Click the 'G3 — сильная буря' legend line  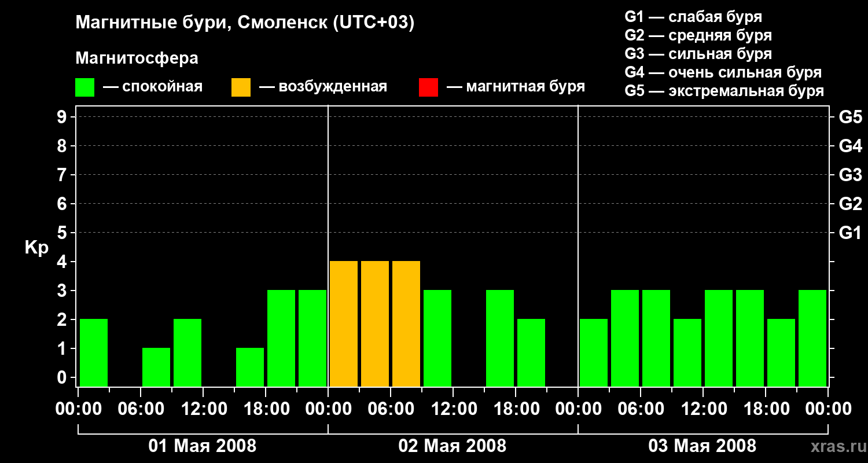(x=698, y=54)
